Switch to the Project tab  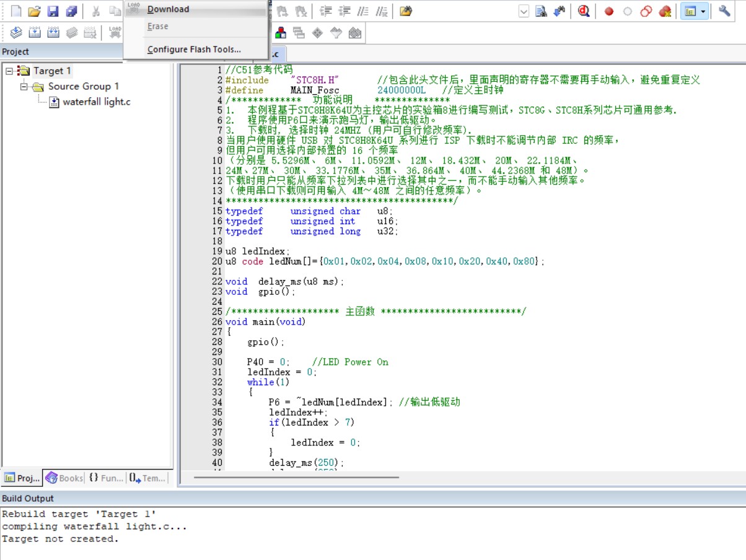[22, 478]
